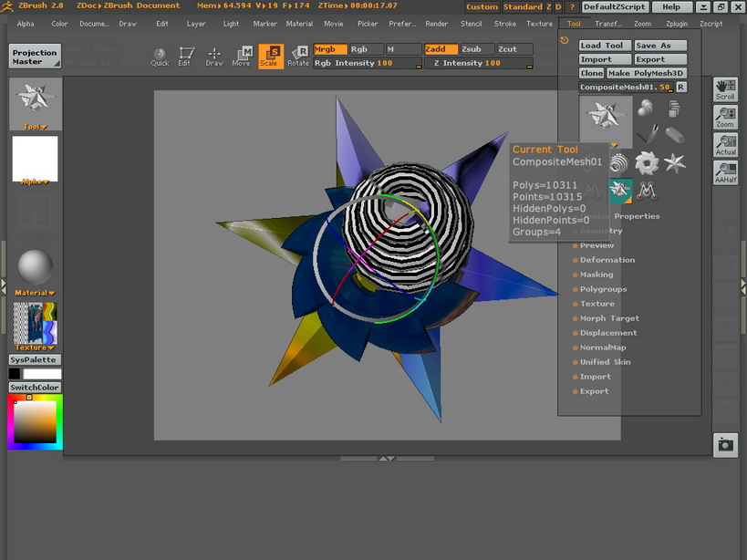Enable Zcut mode
Viewport: 747px width, 560px height.
(x=509, y=49)
